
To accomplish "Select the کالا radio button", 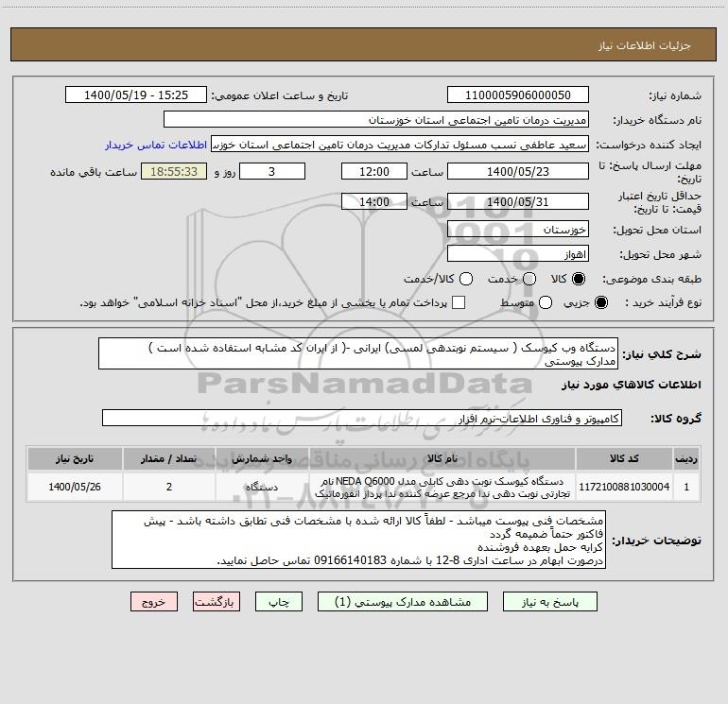I will point(578,279).
